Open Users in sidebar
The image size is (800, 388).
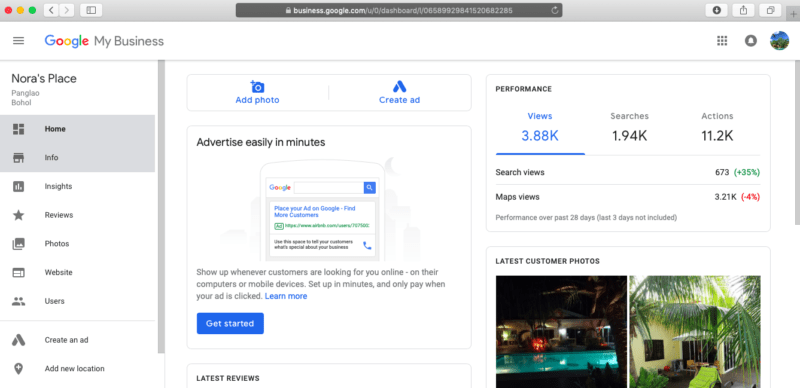(78, 301)
